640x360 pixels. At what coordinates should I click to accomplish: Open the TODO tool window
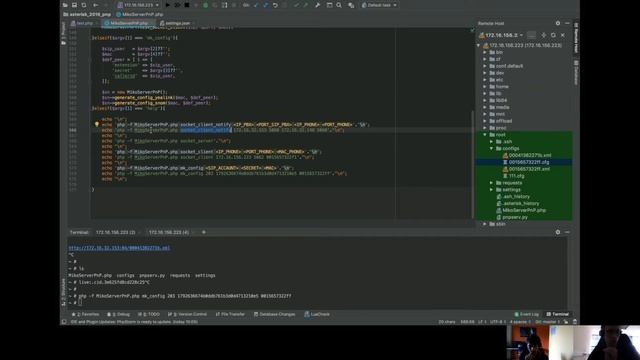tap(149, 314)
